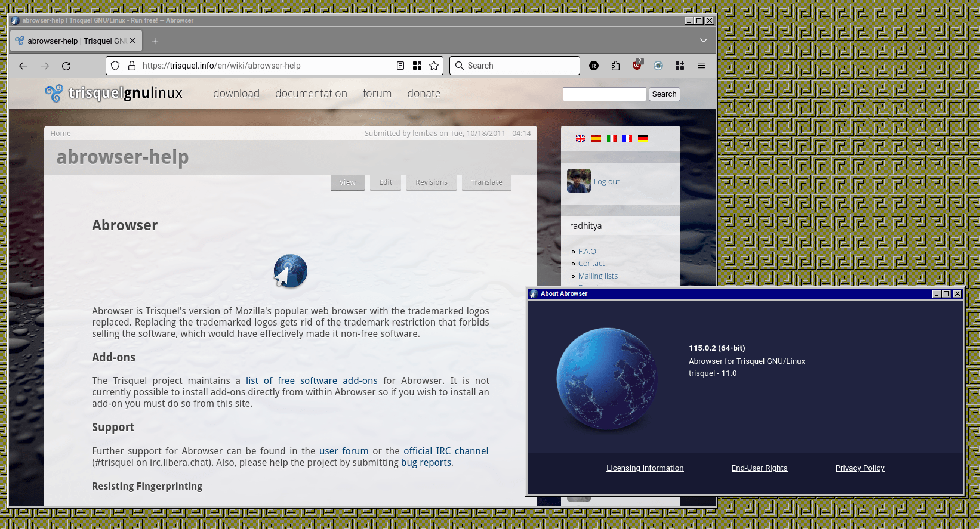Viewport: 980px width, 529px height.
Task: Select the Edit tab
Action: [386, 182]
